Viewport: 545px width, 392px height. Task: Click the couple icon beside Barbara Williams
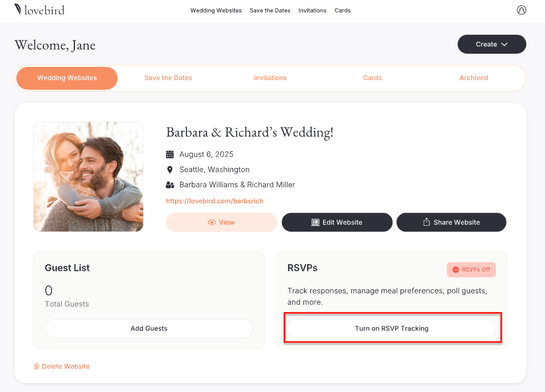[170, 185]
